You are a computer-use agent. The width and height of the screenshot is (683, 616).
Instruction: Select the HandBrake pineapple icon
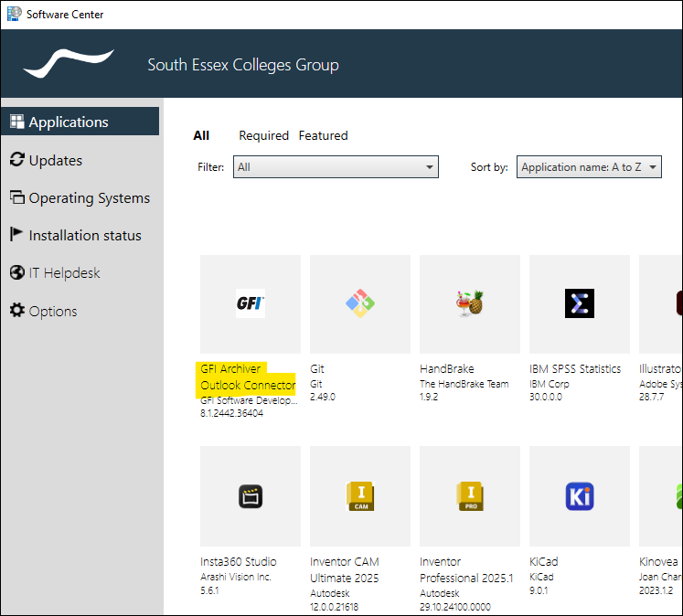click(470, 303)
